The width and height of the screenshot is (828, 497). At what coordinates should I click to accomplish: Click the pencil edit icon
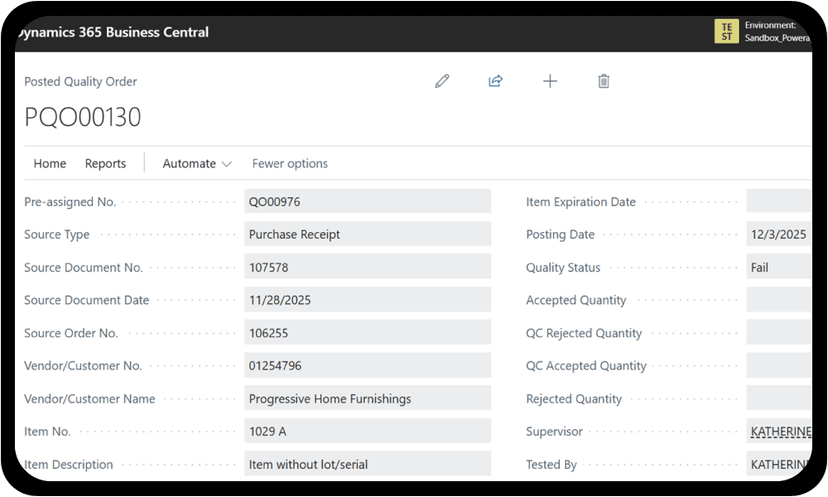click(x=442, y=81)
